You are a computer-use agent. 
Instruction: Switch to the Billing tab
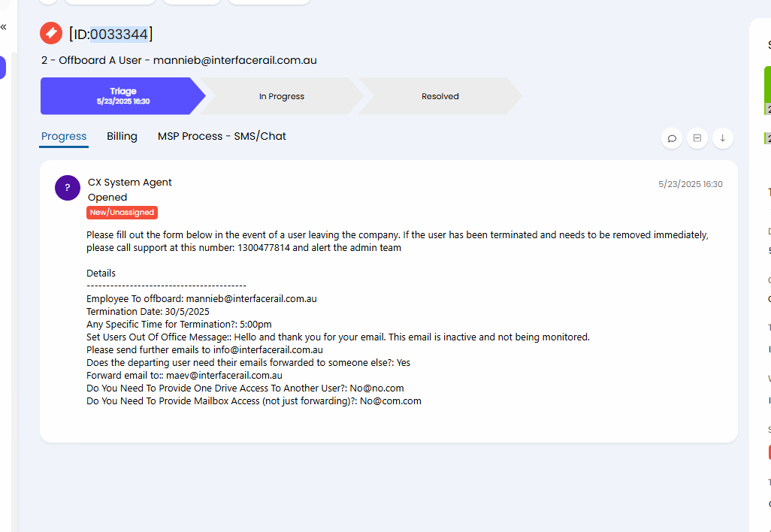(x=122, y=136)
